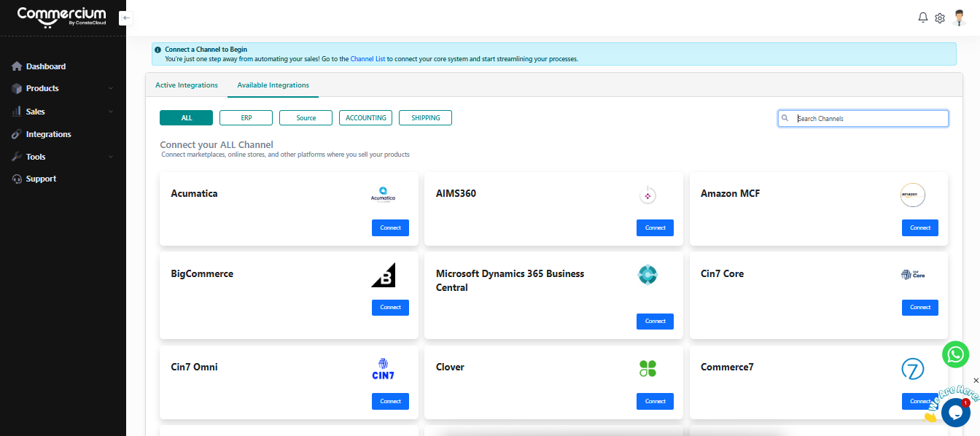Open the settings gear icon
The width and height of the screenshot is (980, 436).
click(940, 18)
